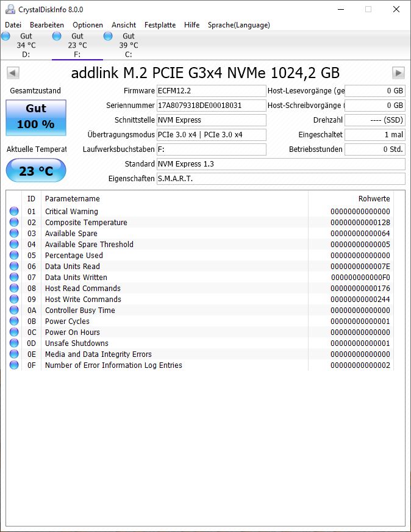The width and height of the screenshot is (411, 532).
Task: Click the Gesamtzustand label
Action: coord(35,90)
